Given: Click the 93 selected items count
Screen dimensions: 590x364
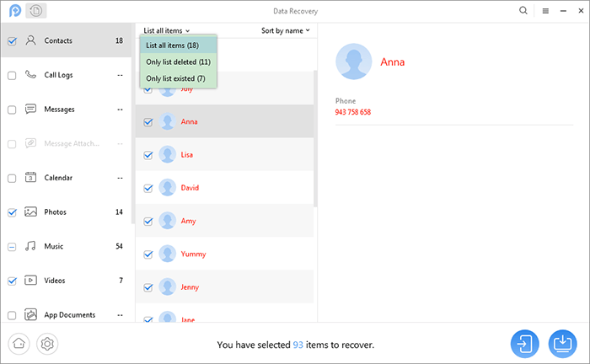Looking at the screenshot, I should click(298, 345).
